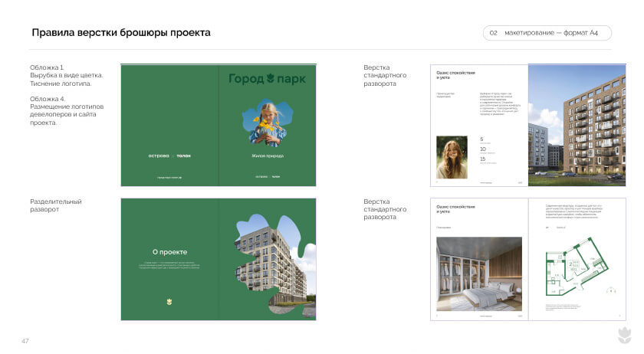Viewport: 644px width, 354px height.
Task: Click the "02 макетирование — формат А4" pill label
Action: pos(547,33)
